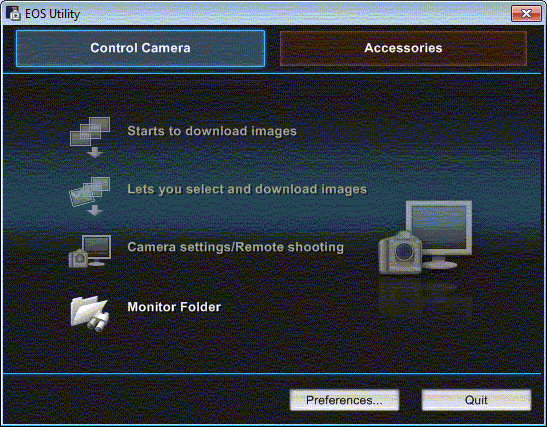Click the small camera-and-monitor remote shooting icon
The height and width of the screenshot is (427, 547).
pyautogui.click(x=90, y=251)
